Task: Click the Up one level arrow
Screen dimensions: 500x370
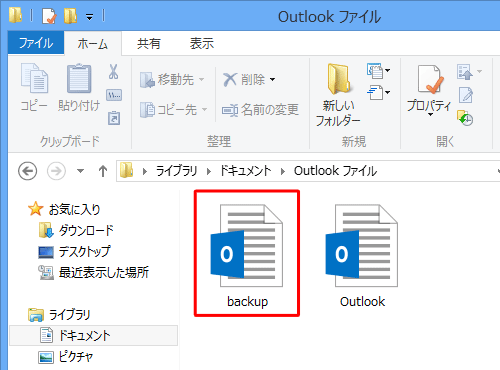Action: coord(103,171)
